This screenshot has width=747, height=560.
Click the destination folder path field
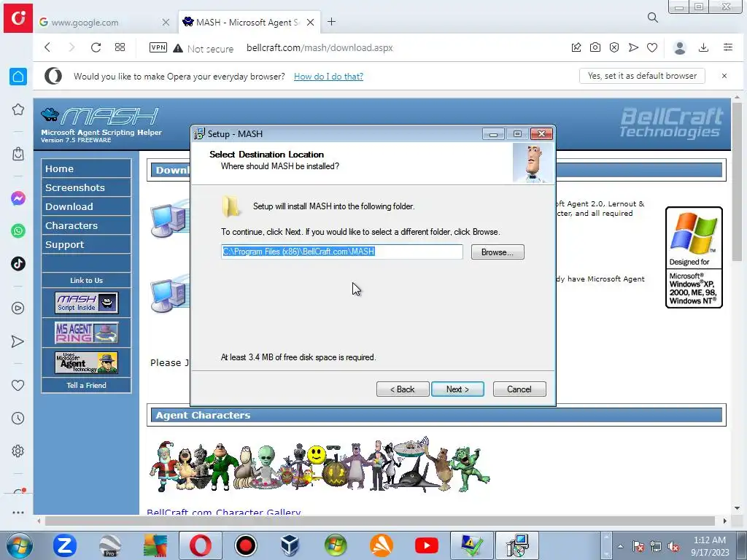coord(342,252)
